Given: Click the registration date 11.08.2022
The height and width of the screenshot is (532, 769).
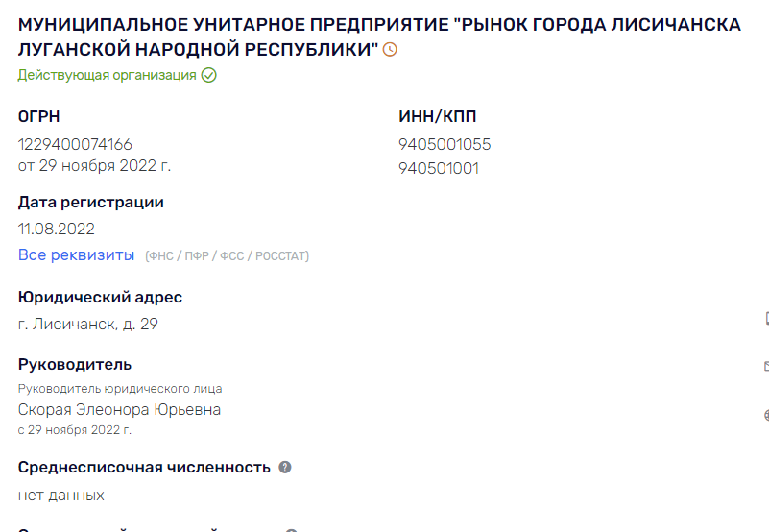Looking at the screenshot, I should [57, 229].
